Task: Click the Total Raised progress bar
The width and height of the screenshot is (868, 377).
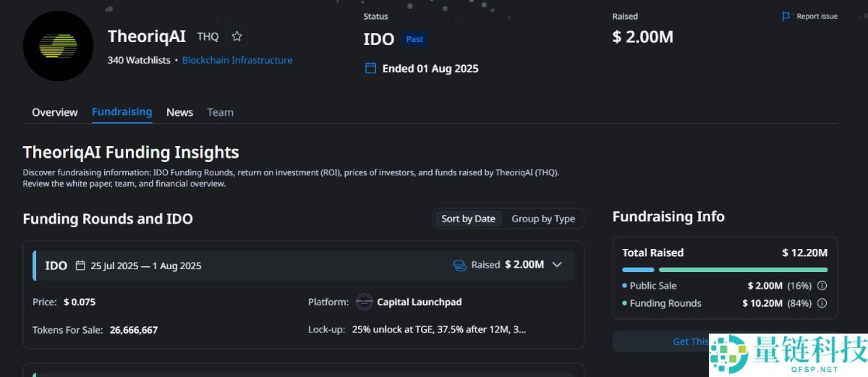Action: pos(725,270)
